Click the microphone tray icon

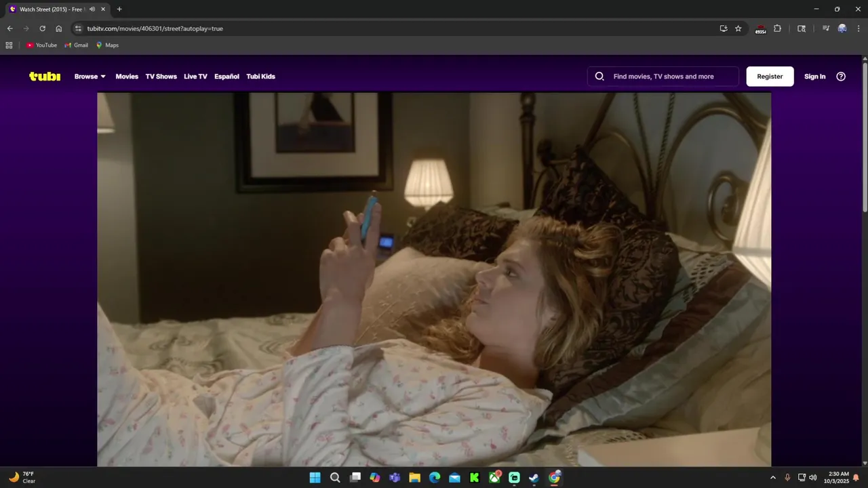click(787, 478)
